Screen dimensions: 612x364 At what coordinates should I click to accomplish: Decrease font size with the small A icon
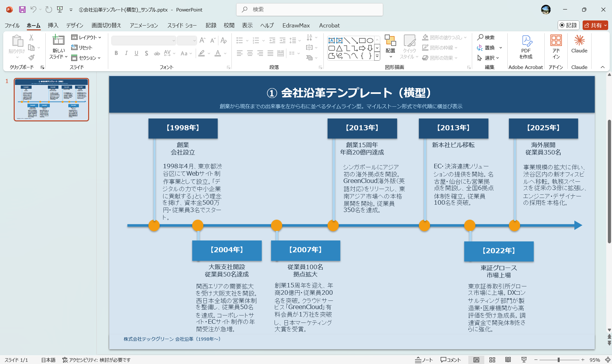pos(213,40)
